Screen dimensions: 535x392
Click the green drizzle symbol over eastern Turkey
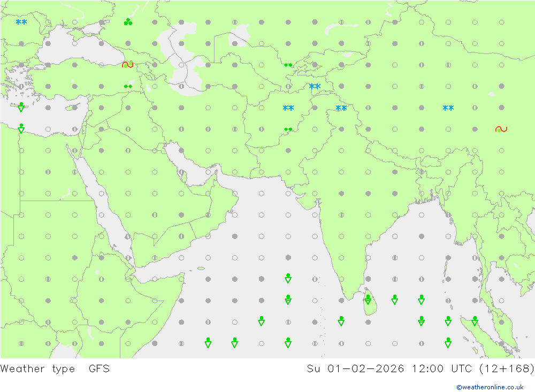(x=128, y=86)
